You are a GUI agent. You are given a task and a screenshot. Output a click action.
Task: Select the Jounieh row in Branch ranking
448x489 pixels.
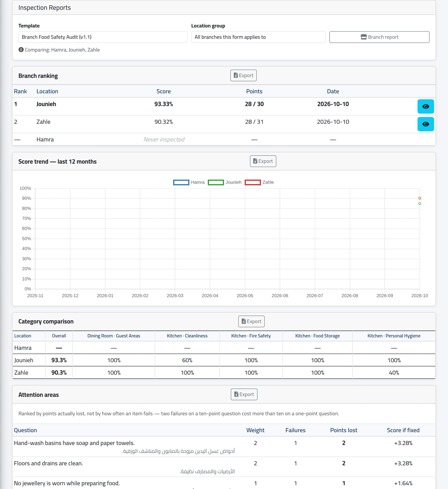pyautogui.click(x=224, y=106)
